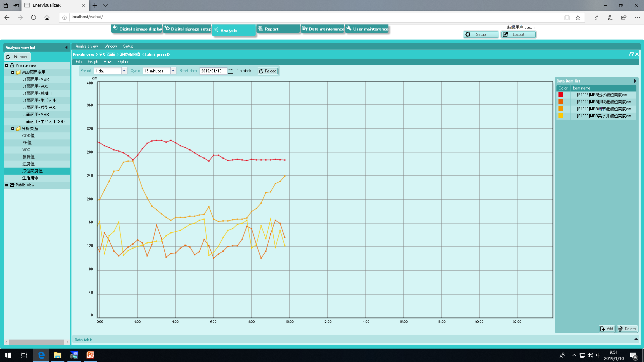This screenshot has height=362, width=644.
Task: Click the Add data item icon button
Action: tap(607, 329)
